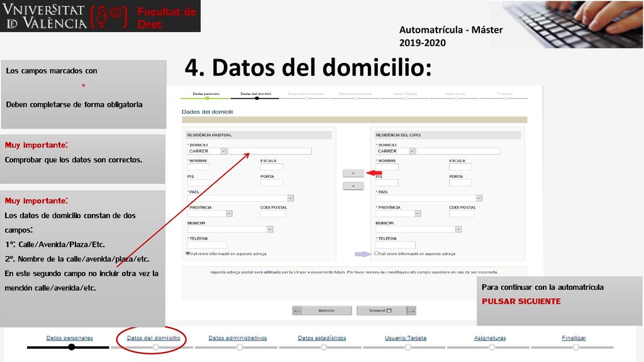The height and width of the screenshot is (362, 644).
Task: Click the Nombre field in Residència habitual
Action: click(x=198, y=167)
